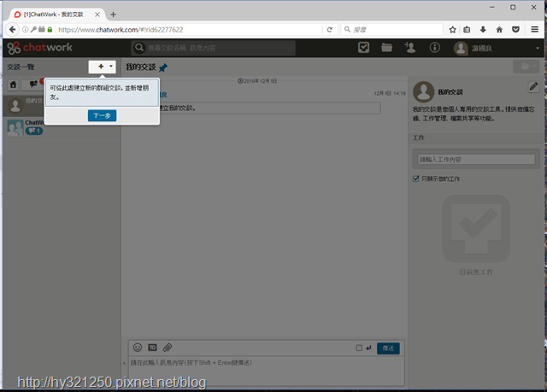547x392 pixels.
Task: Toggle the 只顯示您的工作 checkbox
Action: coord(416,178)
